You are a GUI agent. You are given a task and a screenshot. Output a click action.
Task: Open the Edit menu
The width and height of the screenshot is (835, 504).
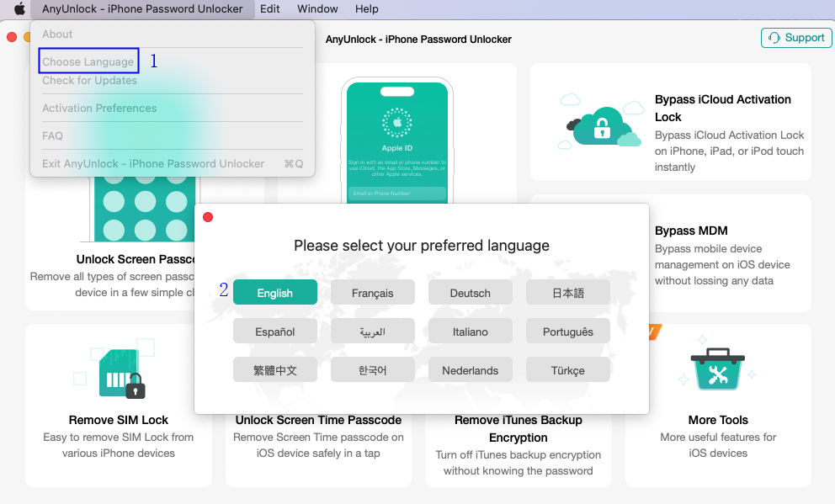[269, 9]
